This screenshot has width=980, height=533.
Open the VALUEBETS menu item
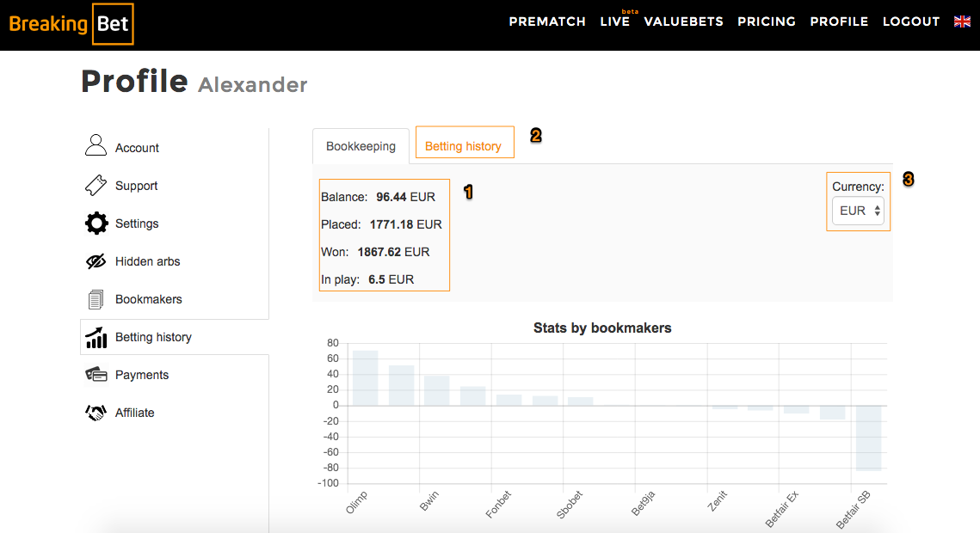pyautogui.click(x=683, y=21)
